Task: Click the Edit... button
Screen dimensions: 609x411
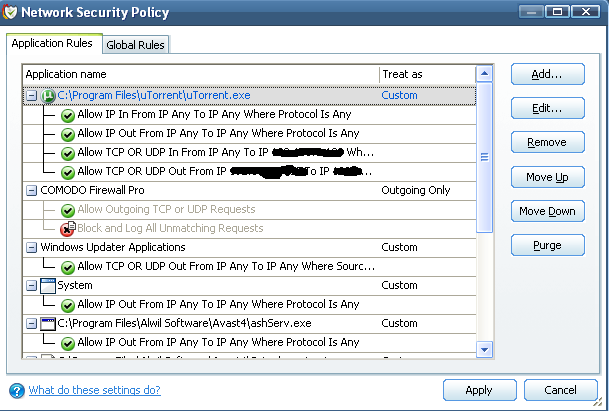Action: coord(547,108)
